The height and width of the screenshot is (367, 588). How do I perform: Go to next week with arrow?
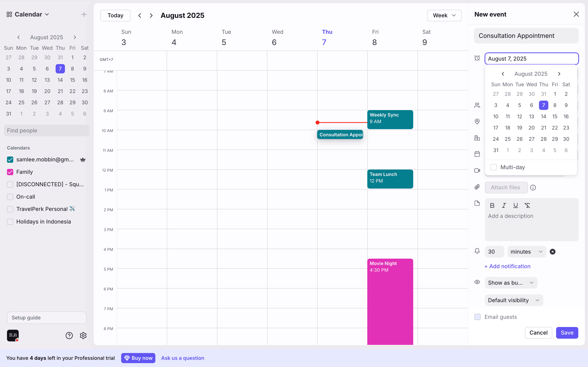[151, 16]
